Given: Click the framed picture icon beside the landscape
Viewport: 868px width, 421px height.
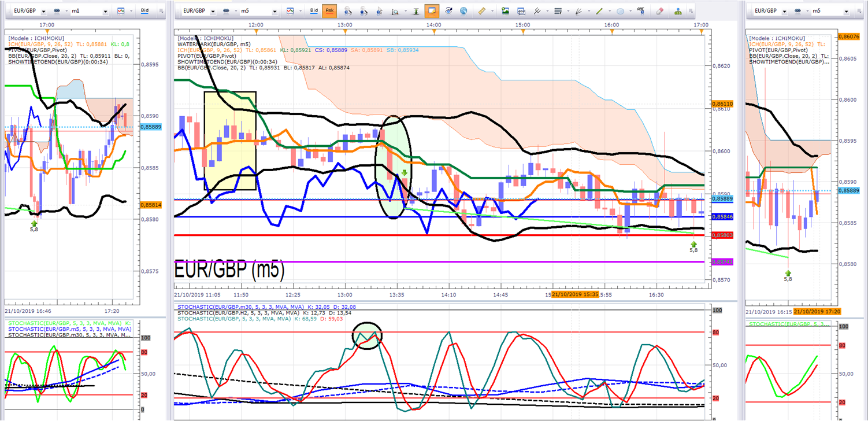Looking at the screenshot, I should coord(521,11).
